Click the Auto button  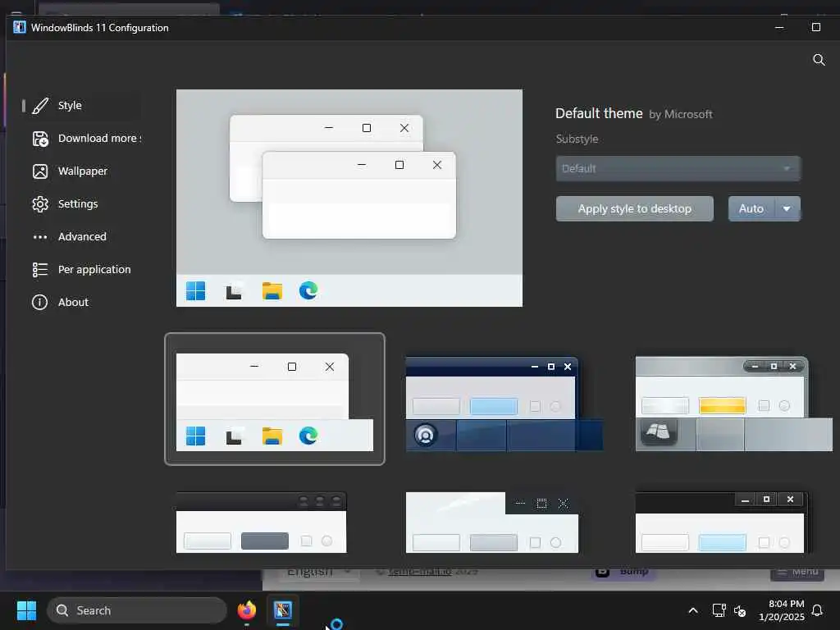[x=751, y=208]
